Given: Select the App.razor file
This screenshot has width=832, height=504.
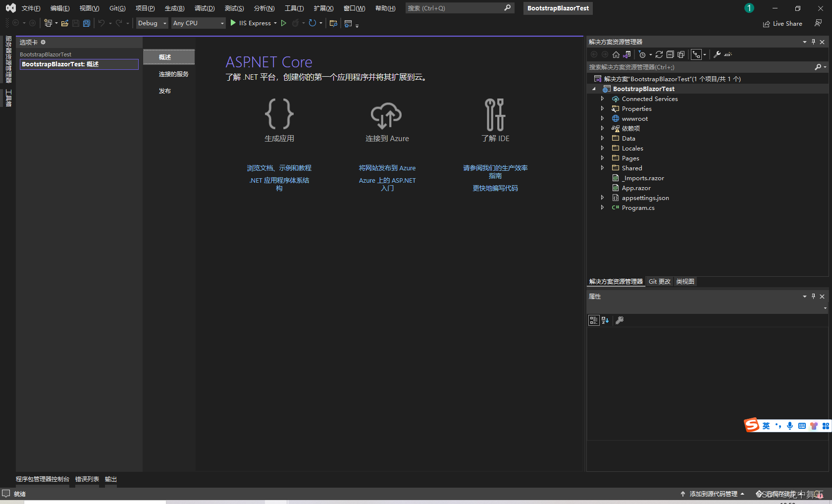Looking at the screenshot, I should coord(636,188).
